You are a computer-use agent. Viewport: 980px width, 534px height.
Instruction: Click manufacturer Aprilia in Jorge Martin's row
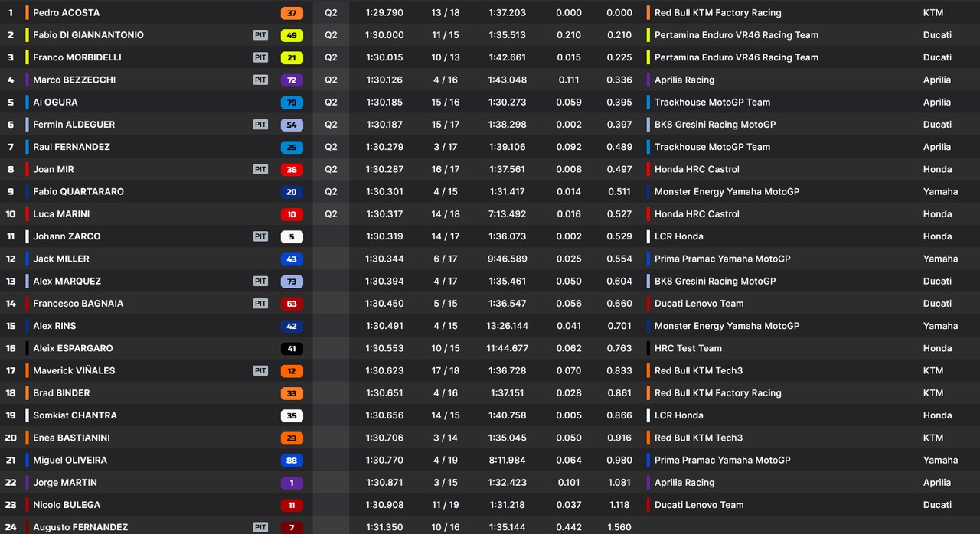pos(937,483)
